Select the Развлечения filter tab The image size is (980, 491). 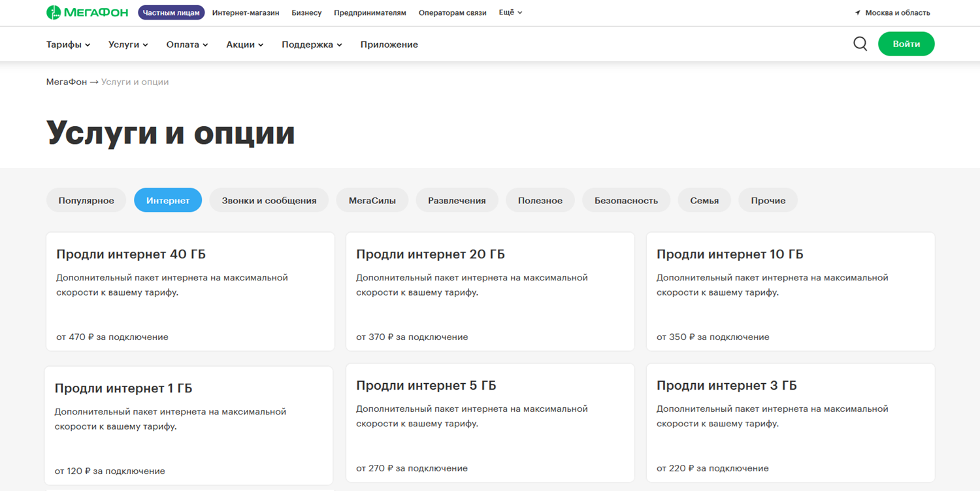click(x=457, y=201)
